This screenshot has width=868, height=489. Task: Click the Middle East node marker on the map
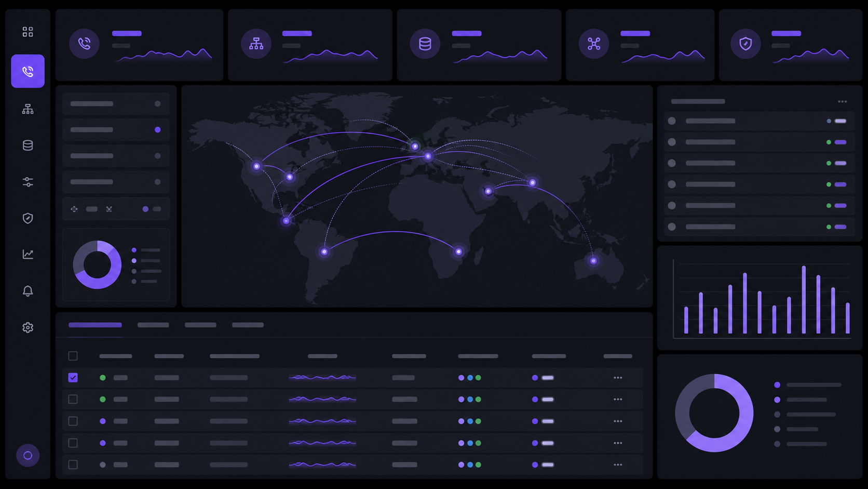(x=488, y=191)
